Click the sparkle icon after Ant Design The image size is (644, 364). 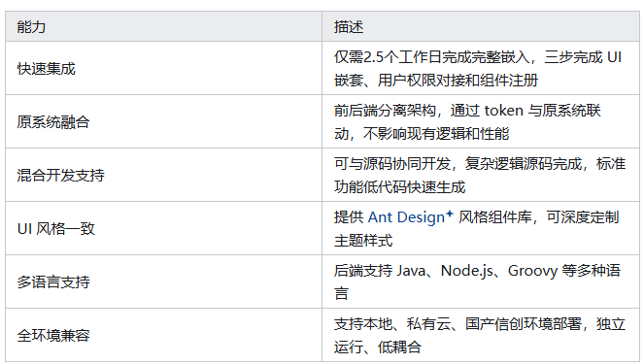(450, 214)
